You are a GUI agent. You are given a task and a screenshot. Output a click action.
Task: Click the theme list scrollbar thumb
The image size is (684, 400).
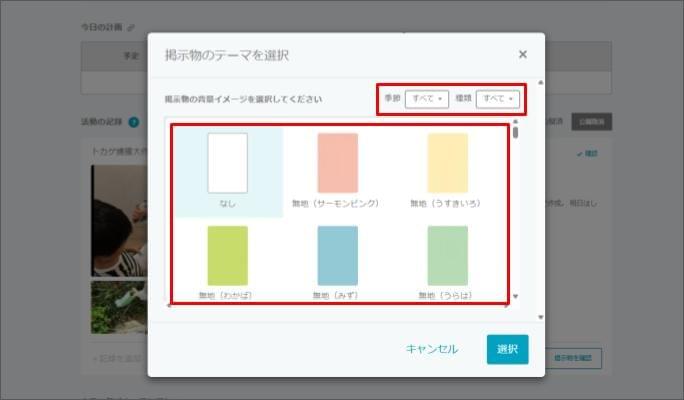coord(516,133)
